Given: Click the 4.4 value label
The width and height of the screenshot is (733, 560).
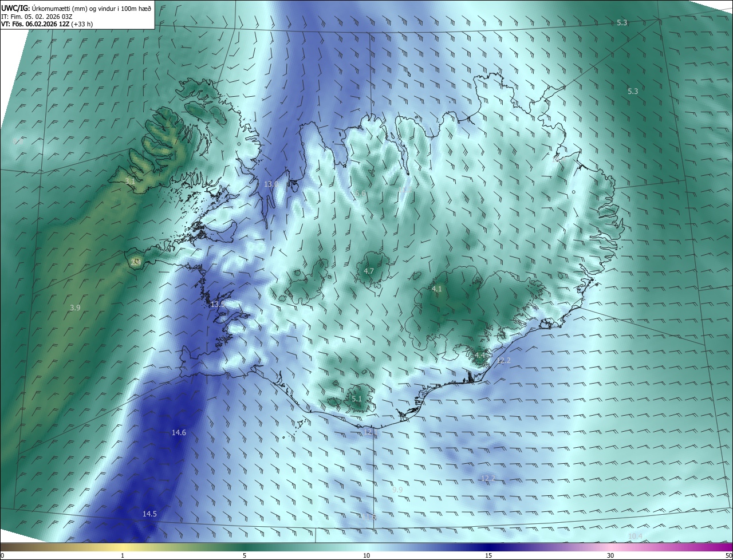Looking at the screenshot, I should (x=480, y=355).
